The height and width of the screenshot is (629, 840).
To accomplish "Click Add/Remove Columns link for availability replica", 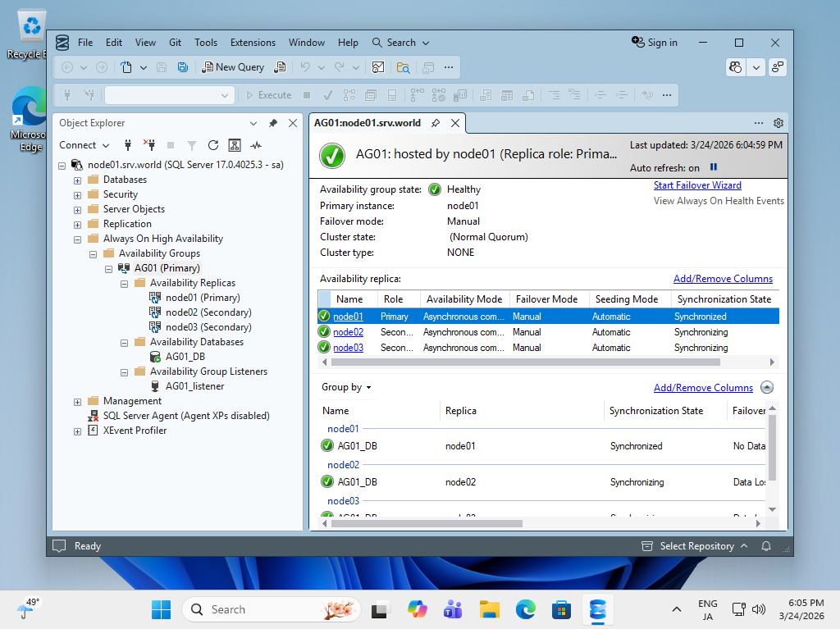I will pyautogui.click(x=723, y=279).
